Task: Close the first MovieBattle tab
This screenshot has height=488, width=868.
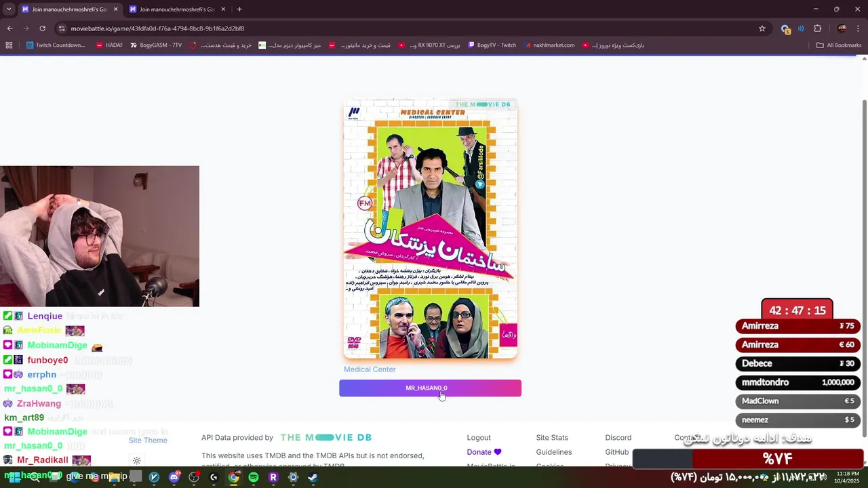Action: click(x=115, y=9)
